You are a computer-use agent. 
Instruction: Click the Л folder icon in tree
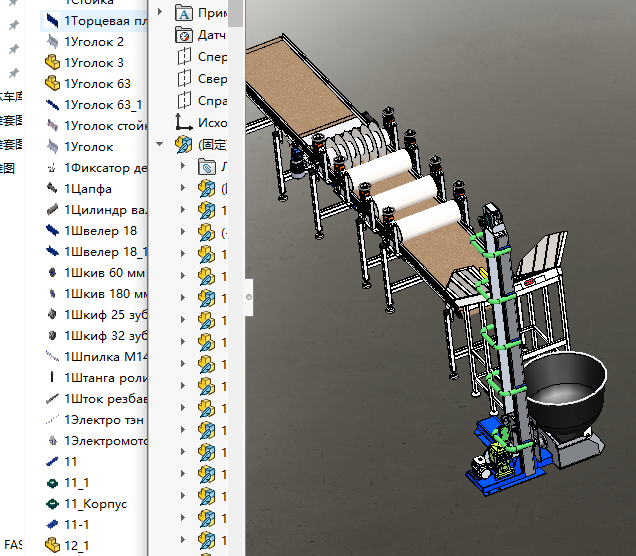coord(207,167)
